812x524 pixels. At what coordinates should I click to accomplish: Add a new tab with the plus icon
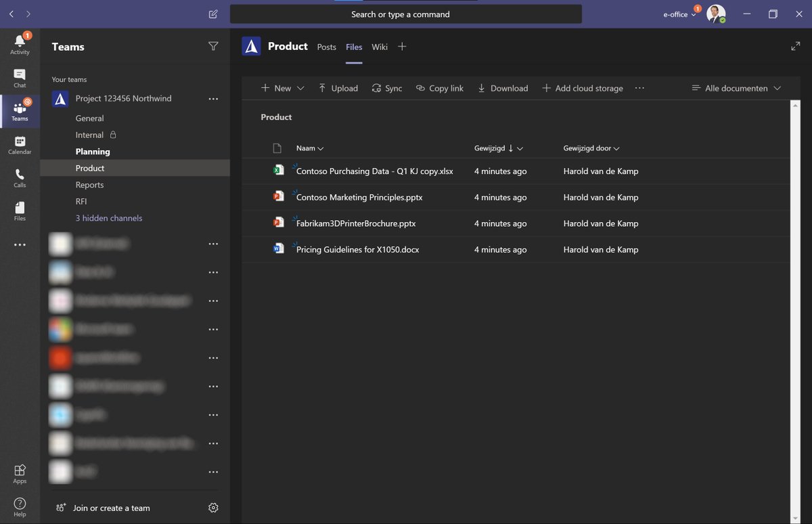[402, 46]
